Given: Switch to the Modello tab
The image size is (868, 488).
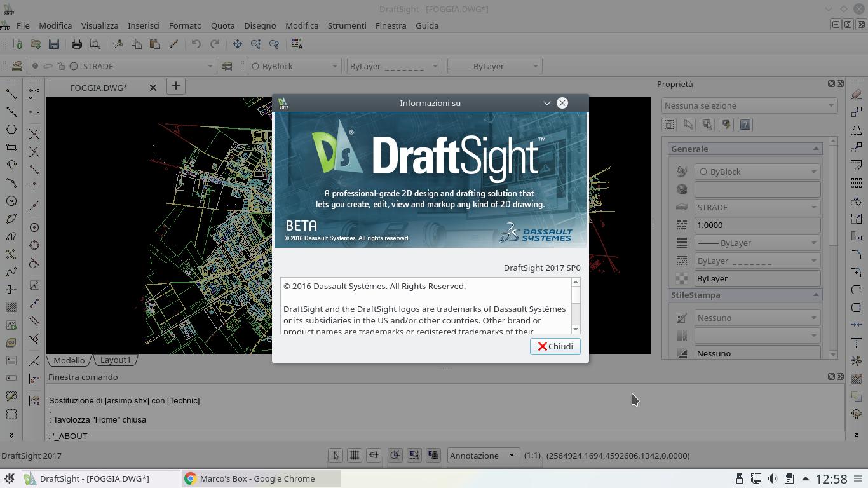Looking at the screenshot, I should [x=69, y=360].
